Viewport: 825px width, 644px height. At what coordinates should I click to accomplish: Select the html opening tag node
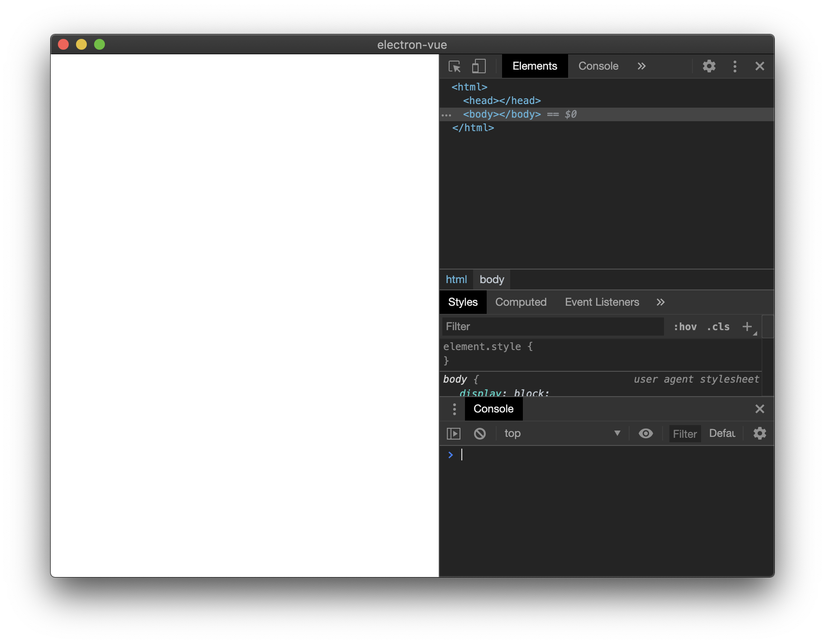pyautogui.click(x=469, y=87)
